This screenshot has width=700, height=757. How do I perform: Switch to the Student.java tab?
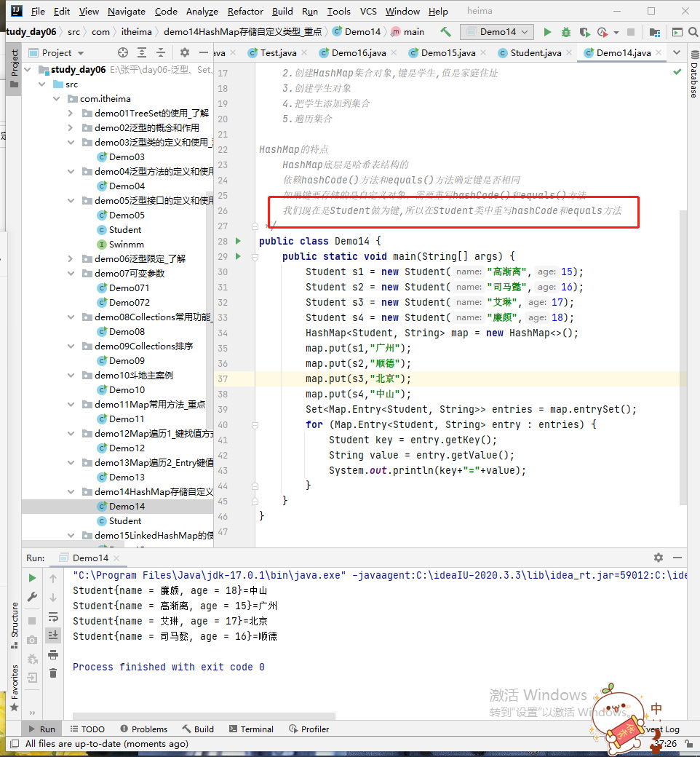coord(536,52)
